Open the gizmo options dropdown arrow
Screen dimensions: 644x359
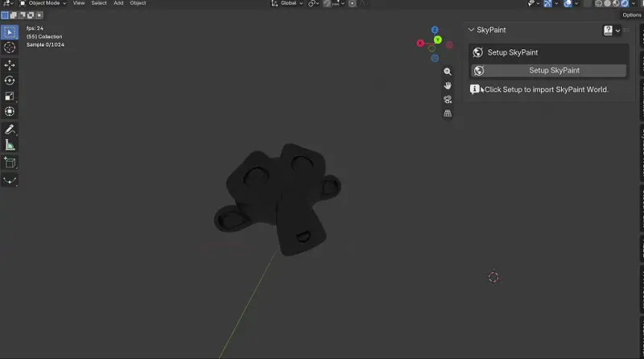tap(556, 3)
